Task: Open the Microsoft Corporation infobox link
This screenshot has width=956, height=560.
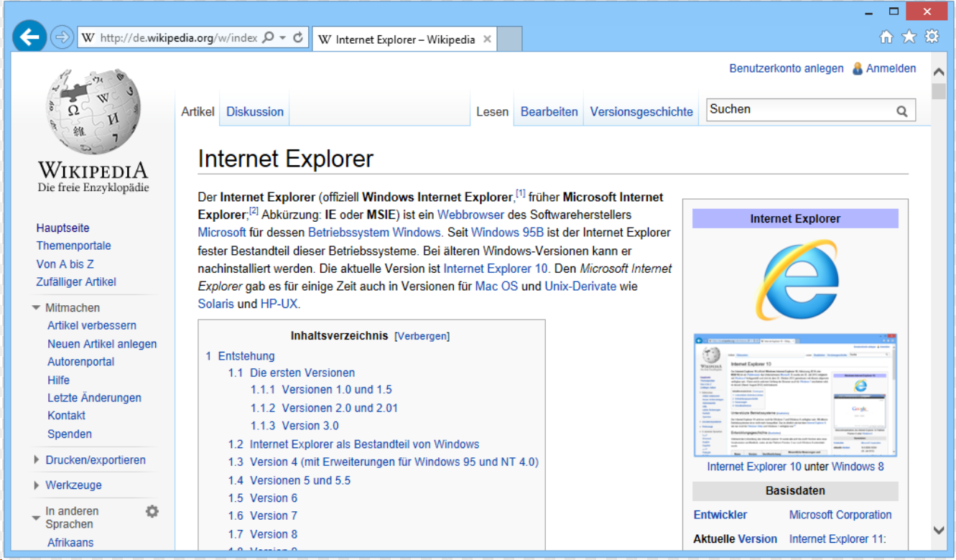Action: [840, 515]
